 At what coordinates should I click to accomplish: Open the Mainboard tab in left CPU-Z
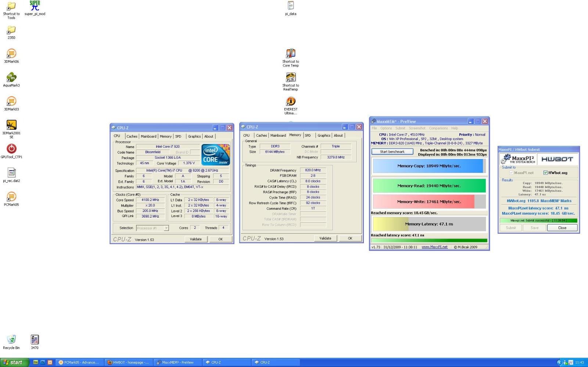[x=148, y=136]
